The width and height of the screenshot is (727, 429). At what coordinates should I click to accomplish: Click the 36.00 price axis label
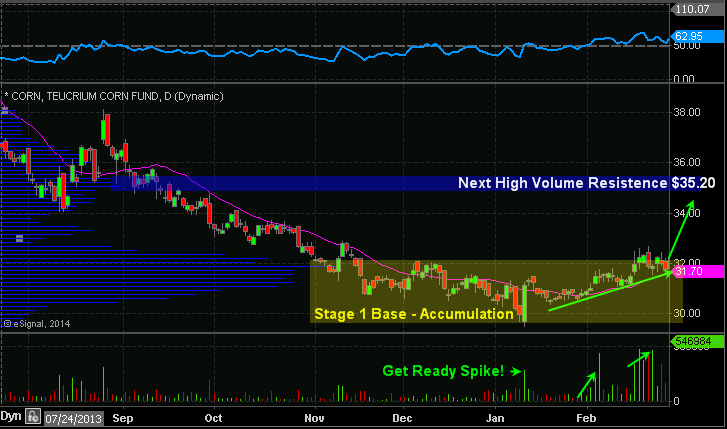687,163
